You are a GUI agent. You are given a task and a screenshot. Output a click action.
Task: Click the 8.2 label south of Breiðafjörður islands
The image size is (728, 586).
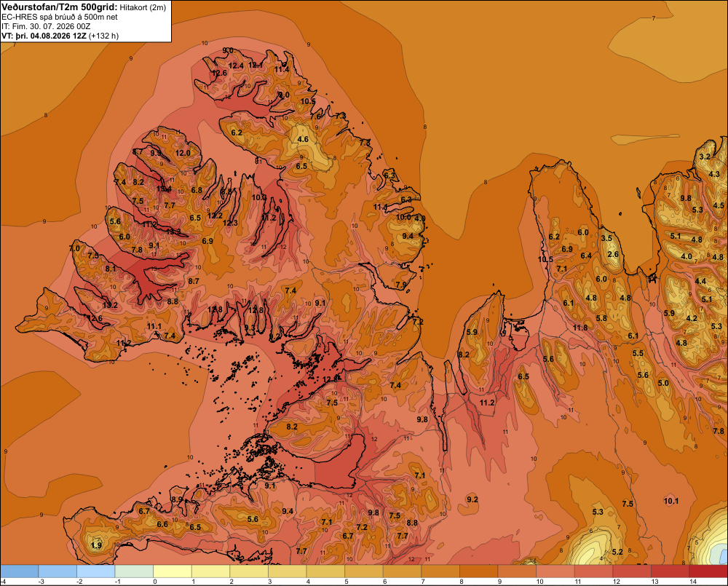tap(292, 427)
